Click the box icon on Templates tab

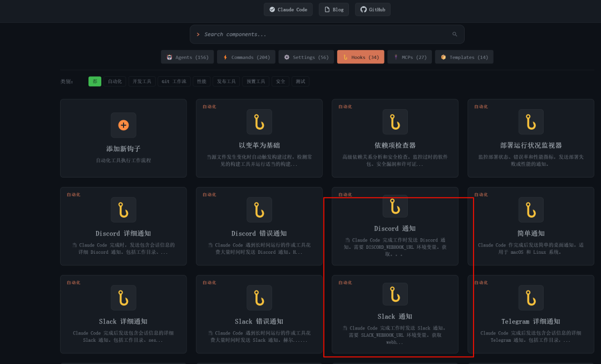coord(444,57)
